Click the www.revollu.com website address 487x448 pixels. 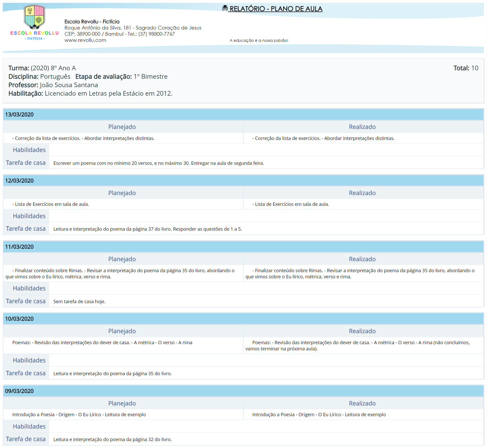pos(85,40)
